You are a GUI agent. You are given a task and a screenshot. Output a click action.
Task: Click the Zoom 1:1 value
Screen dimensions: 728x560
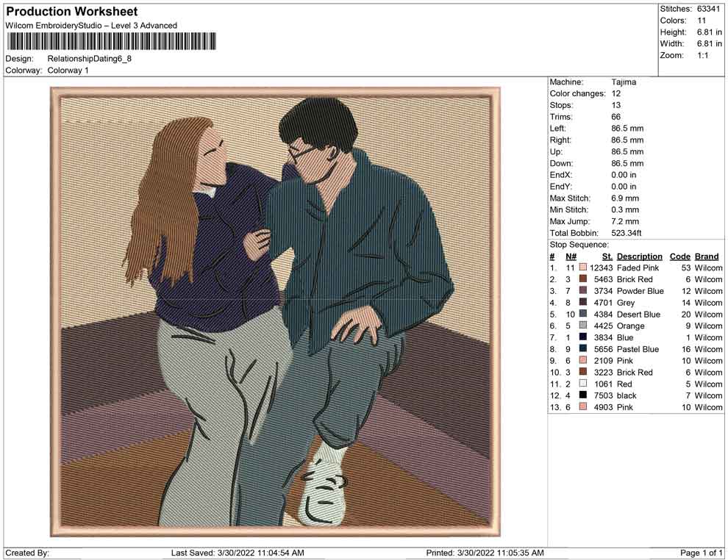tap(702, 56)
